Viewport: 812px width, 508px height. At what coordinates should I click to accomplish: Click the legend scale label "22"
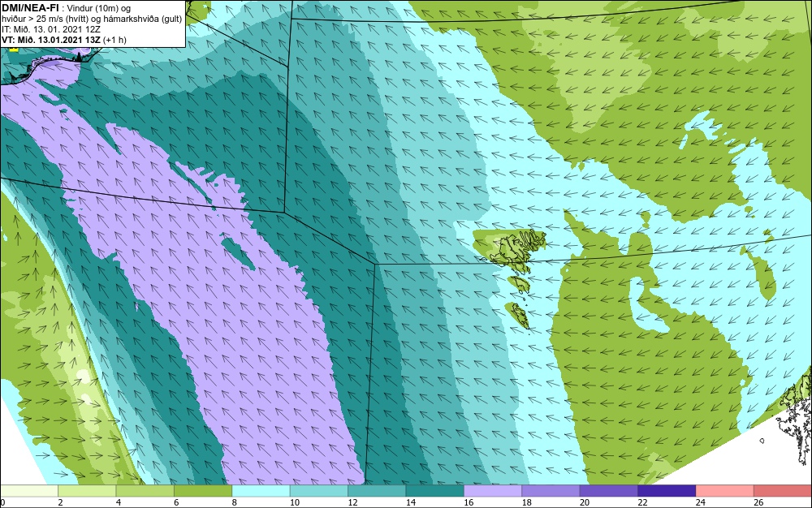tap(642, 502)
